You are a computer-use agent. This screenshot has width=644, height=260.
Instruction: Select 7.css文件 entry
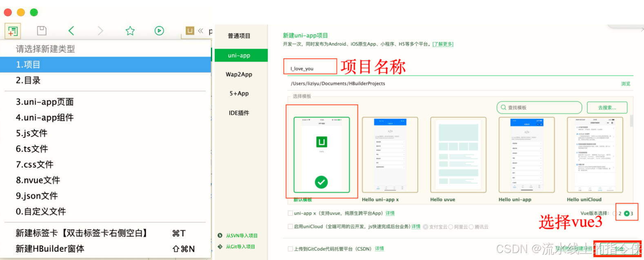tap(106, 164)
